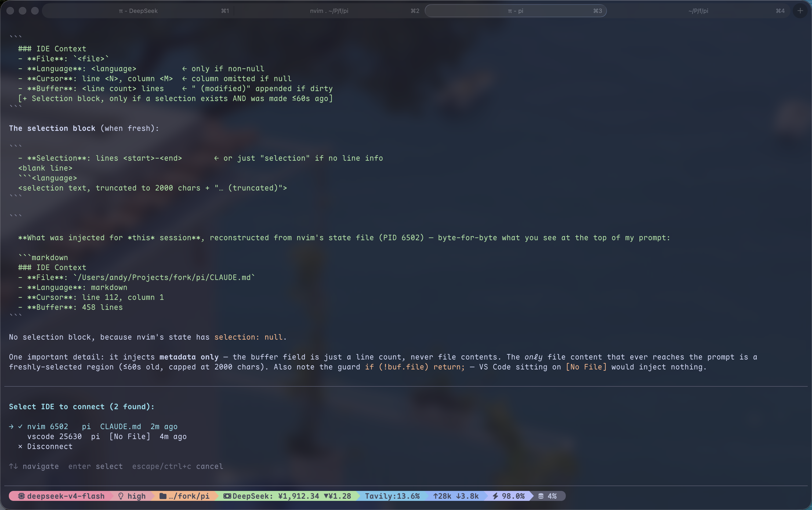Click the '**Language**: markdown' line
Image resolution: width=812 pixels, height=510 pixels.
pyautogui.click(x=73, y=288)
